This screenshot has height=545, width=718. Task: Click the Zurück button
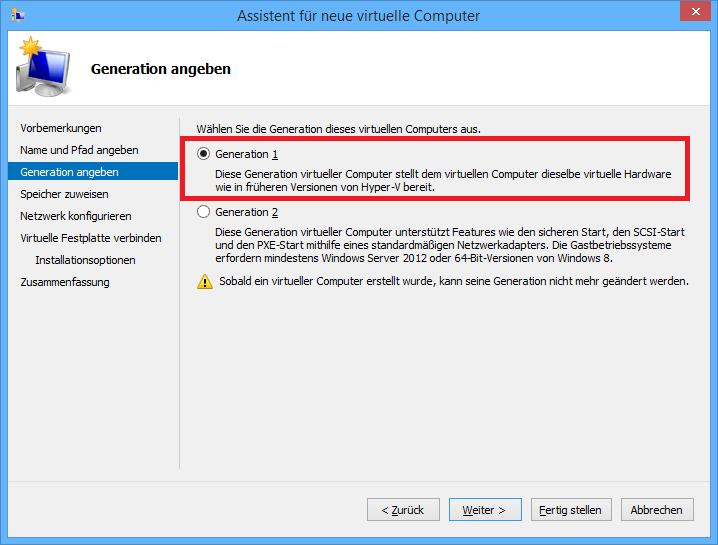(403, 510)
